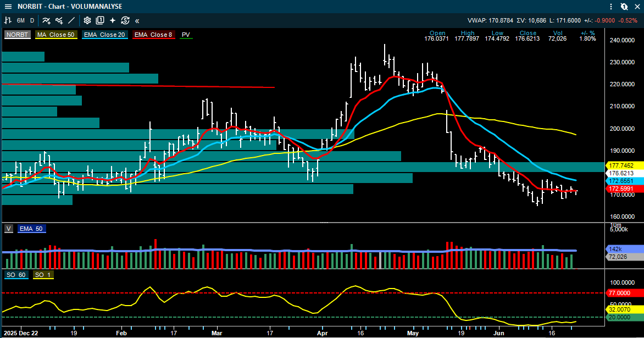Click the currency conversion dollar icon
This screenshot has height=338, width=644.
click(x=125, y=20)
